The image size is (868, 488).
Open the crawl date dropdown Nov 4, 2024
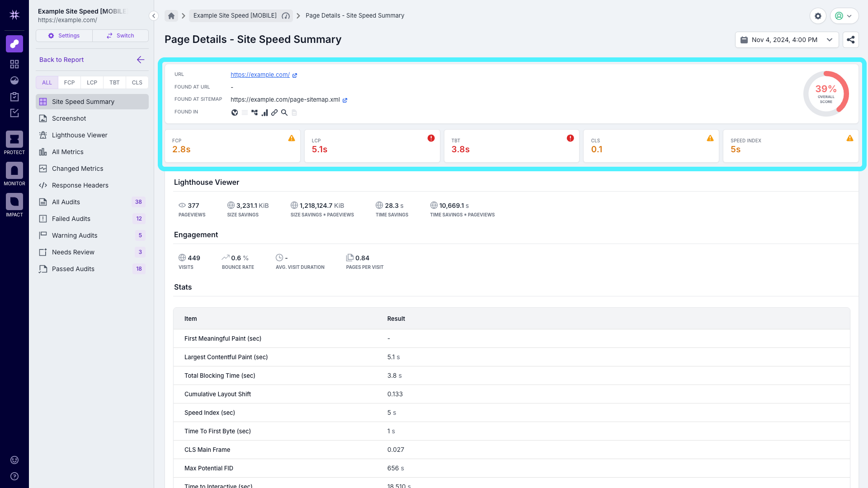(x=787, y=40)
